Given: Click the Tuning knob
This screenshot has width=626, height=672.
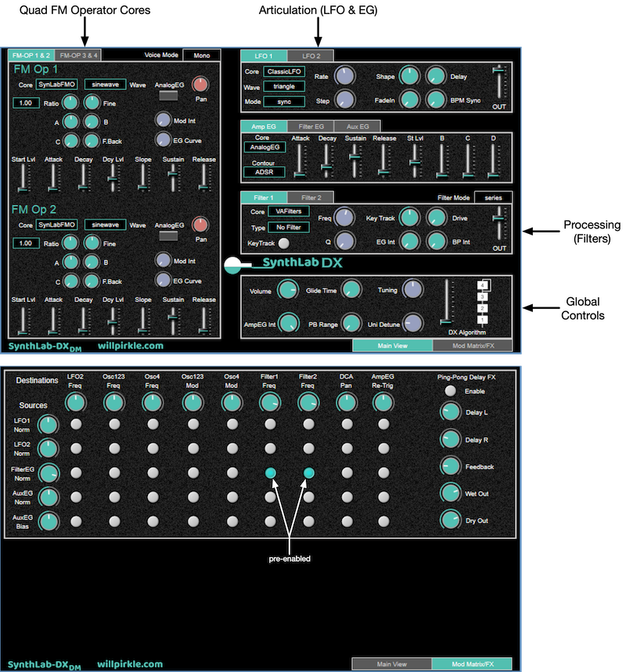Looking at the screenshot, I should coord(413,289).
